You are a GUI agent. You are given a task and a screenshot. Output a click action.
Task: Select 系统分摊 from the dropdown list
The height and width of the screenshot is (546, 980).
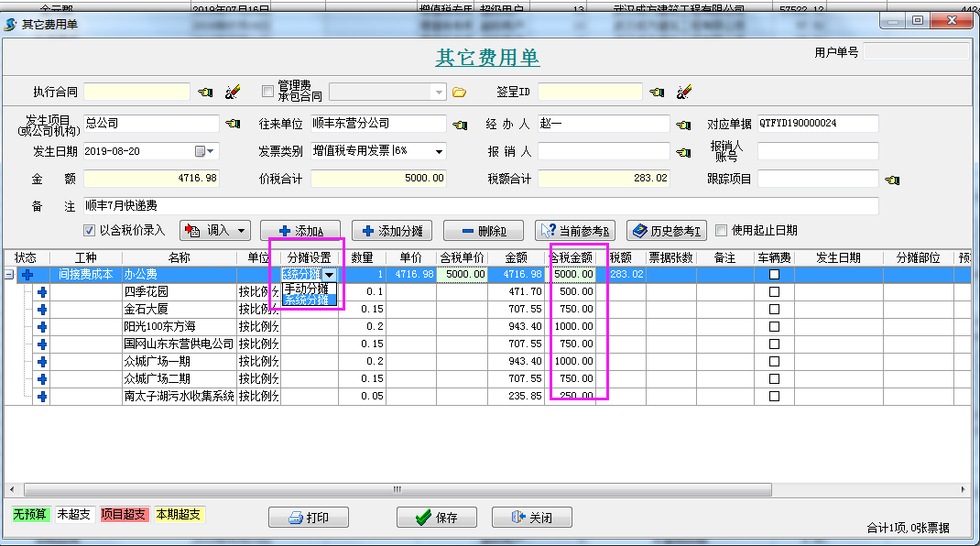coord(306,300)
